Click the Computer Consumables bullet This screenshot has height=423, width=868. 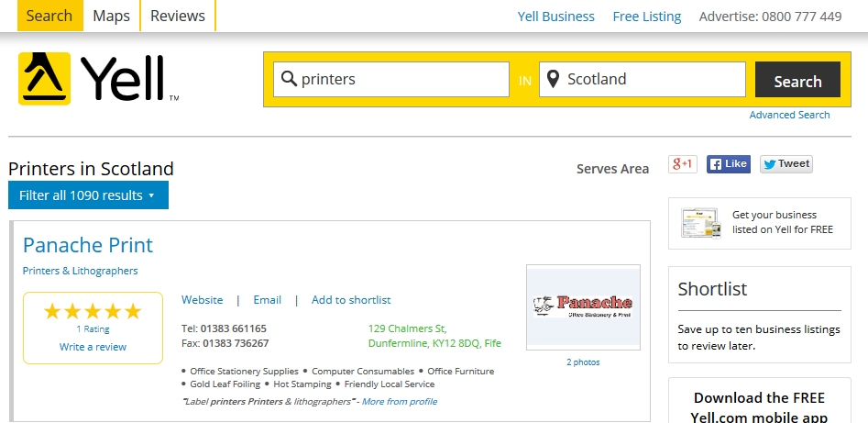coord(363,372)
